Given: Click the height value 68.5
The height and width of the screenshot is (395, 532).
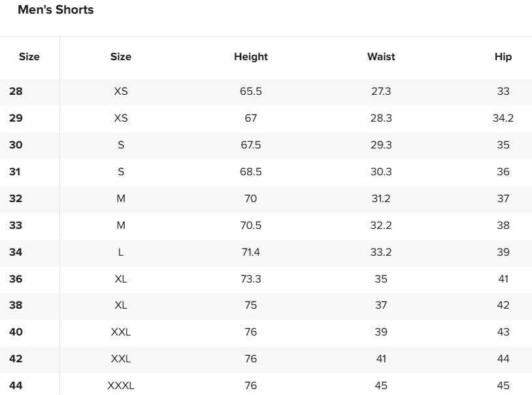Looking at the screenshot, I should point(250,172).
